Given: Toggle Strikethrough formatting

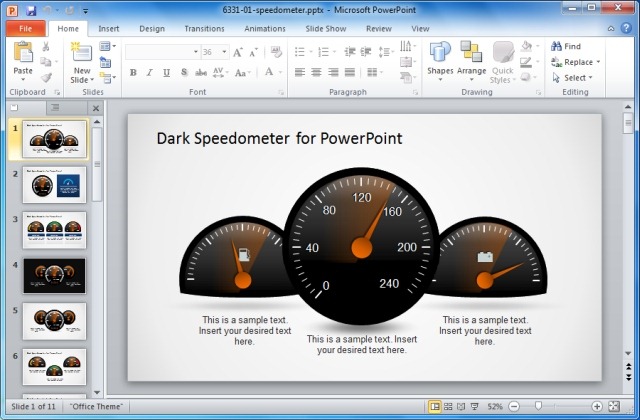Looking at the screenshot, I should 201,73.
